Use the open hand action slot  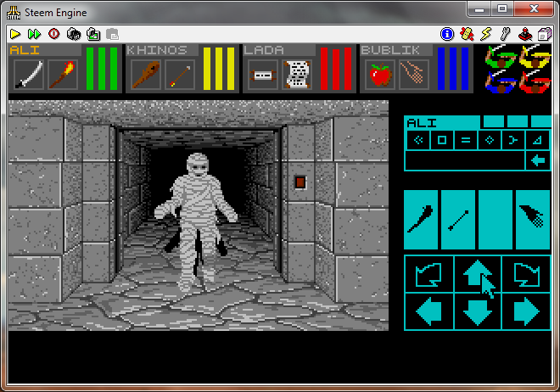click(533, 220)
